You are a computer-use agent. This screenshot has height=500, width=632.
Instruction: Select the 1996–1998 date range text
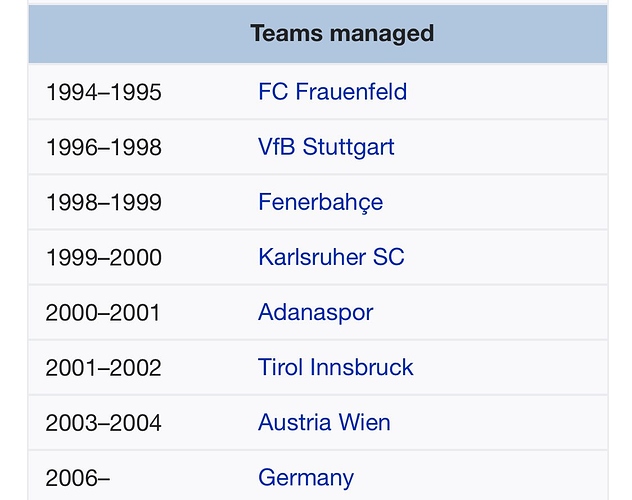pyautogui.click(x=103, y=147)
